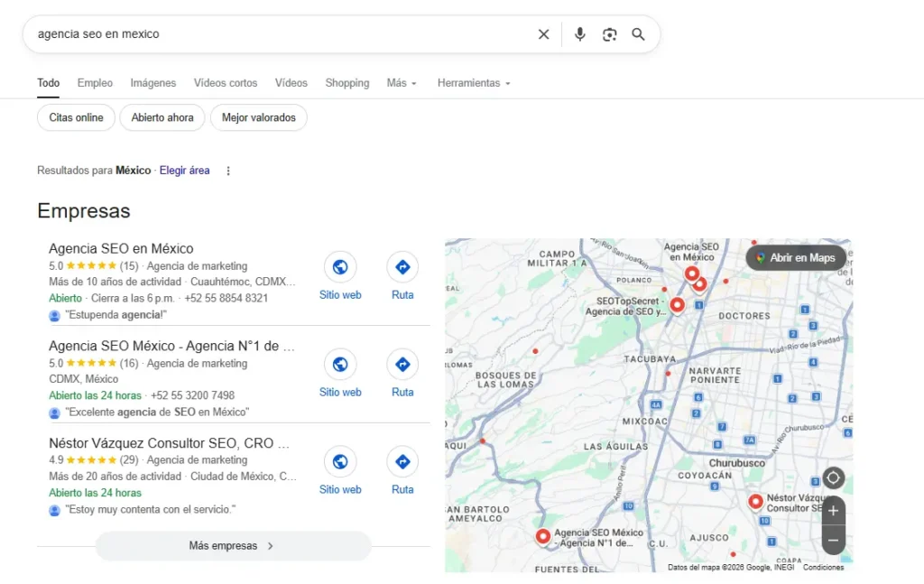This screenshot has width=924, height=584.
Task: Open the Agencia SEO en México listing title
Action: [121, 249]
